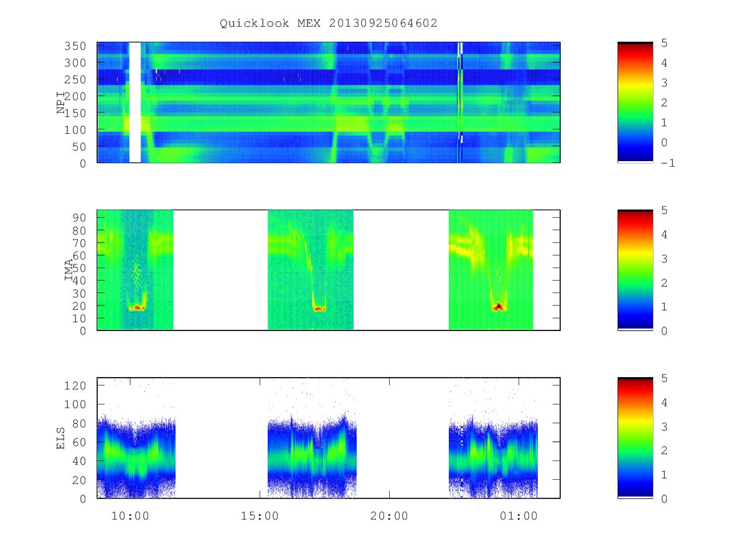Image resolution: width=747 pixels, height=560 pixels.
Task: Click the title Quicklook MEX 20130925064602
Action: point(329,23)
